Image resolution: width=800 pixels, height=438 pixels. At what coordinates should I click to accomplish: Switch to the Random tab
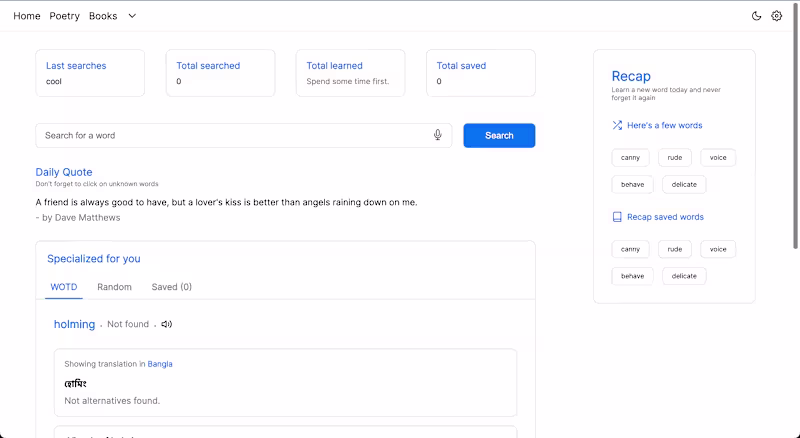click(114, 287)
